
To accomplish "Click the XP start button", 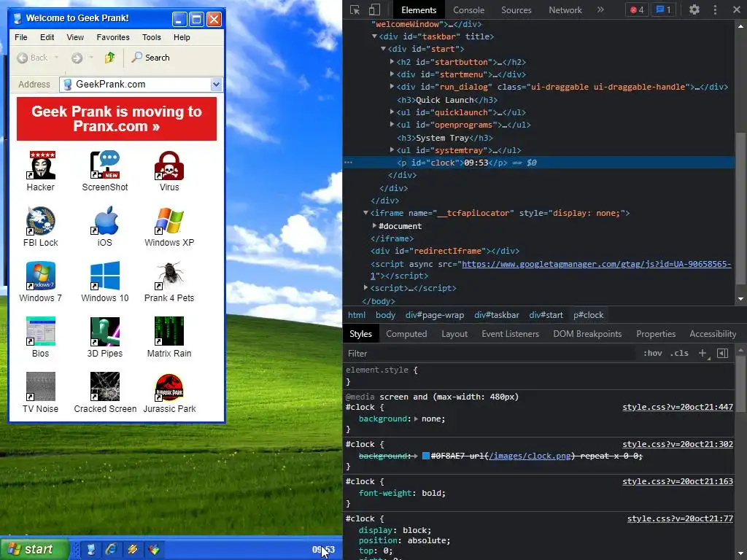I will tap(34, 549).
